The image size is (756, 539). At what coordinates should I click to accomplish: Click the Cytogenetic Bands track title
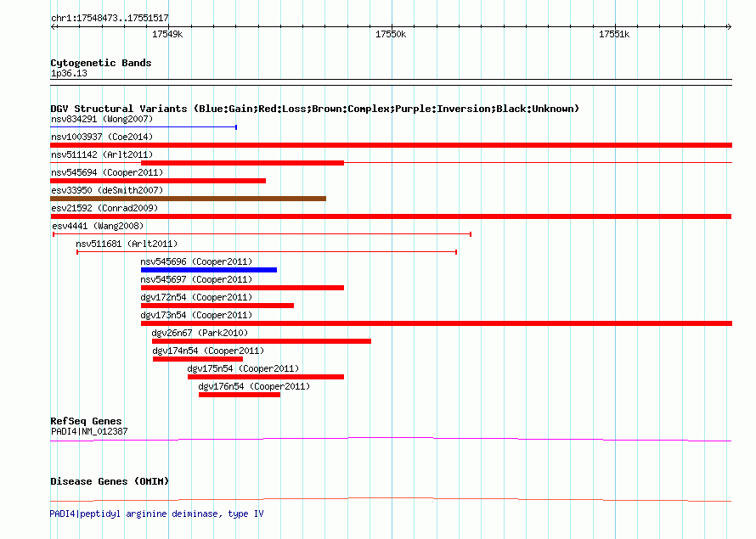[101, 63]
